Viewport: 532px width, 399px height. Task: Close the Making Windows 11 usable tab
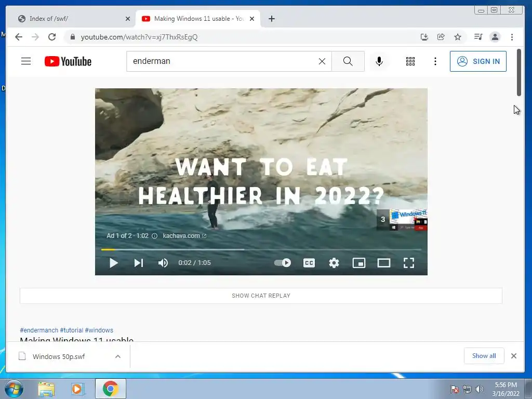coord(252,19)
